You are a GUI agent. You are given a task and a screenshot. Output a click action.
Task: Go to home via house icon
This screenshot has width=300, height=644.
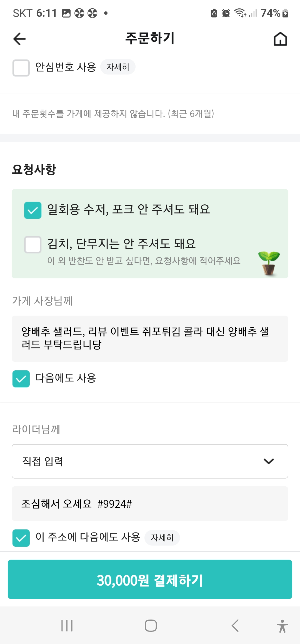pyautogui.click(x=280, y=39)
